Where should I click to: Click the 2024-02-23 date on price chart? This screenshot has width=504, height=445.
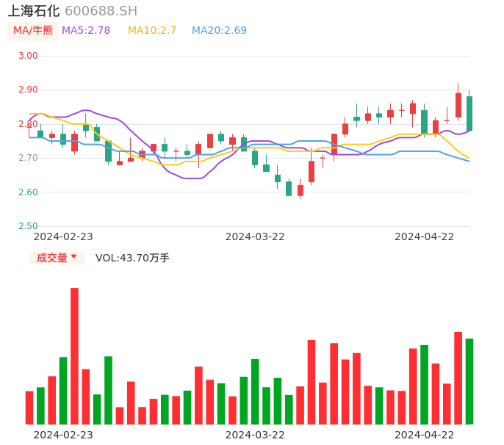pos(63,237)
